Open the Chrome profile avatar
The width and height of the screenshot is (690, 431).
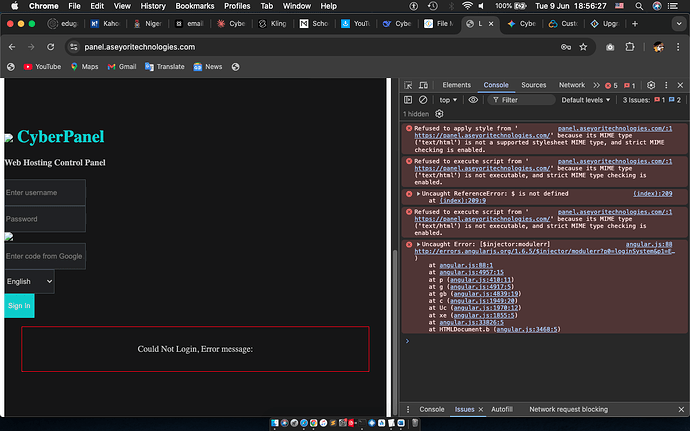658,47
